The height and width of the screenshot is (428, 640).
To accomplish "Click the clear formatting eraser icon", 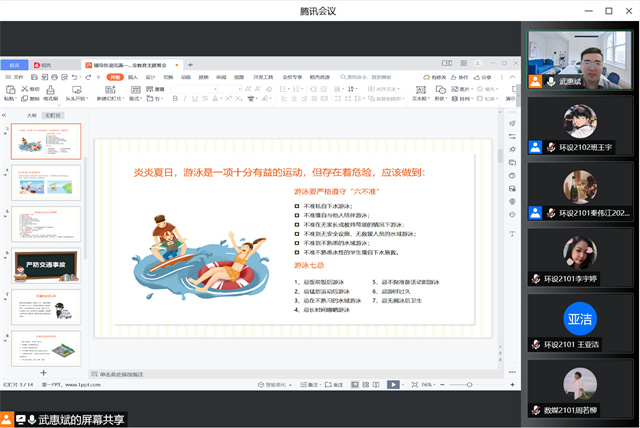I will 269,89.
